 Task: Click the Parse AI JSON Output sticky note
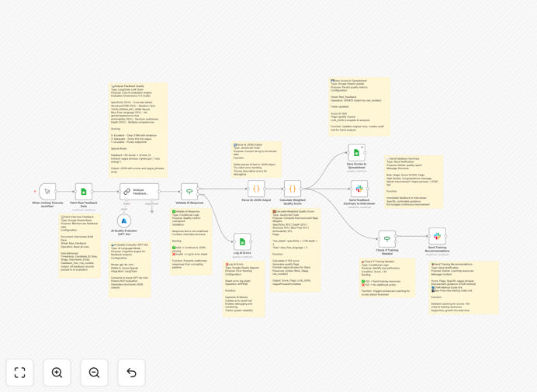(257, 160)
